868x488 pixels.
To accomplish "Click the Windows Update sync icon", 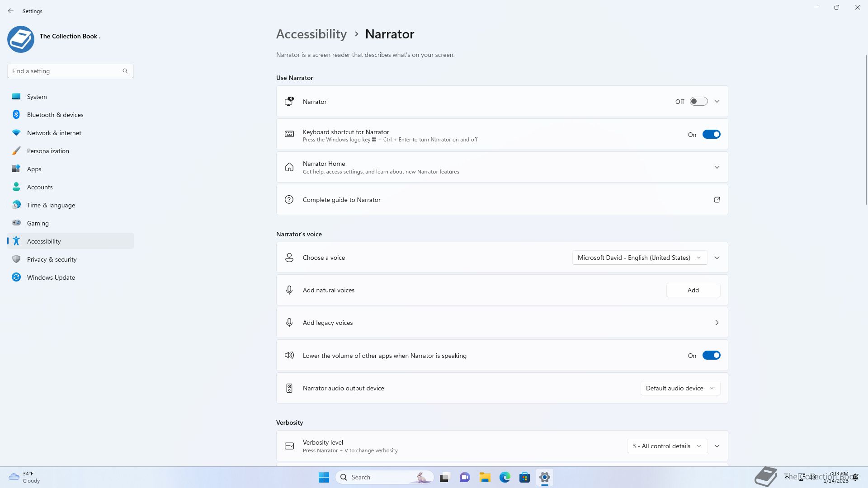I will pos(16,277).
